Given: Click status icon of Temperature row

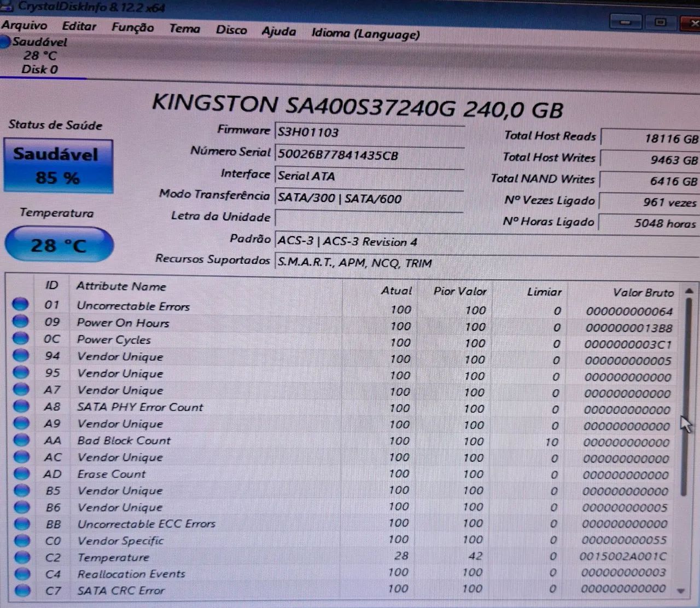Looking at the screenshot, I should (22, 557).
